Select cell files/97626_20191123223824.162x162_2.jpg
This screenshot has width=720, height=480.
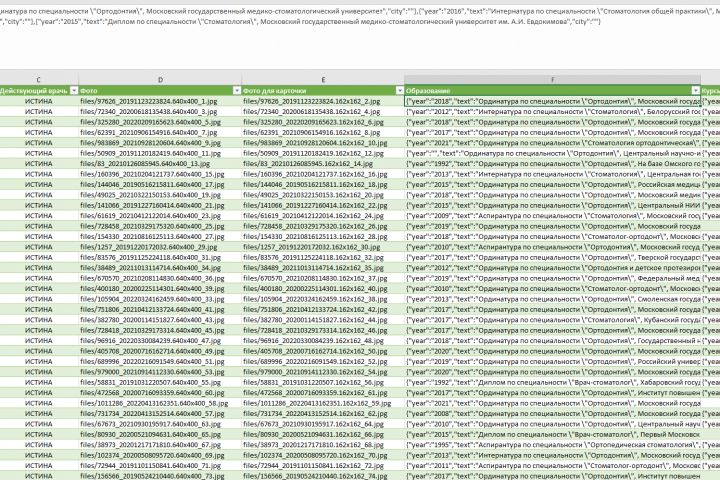(323, 101)
